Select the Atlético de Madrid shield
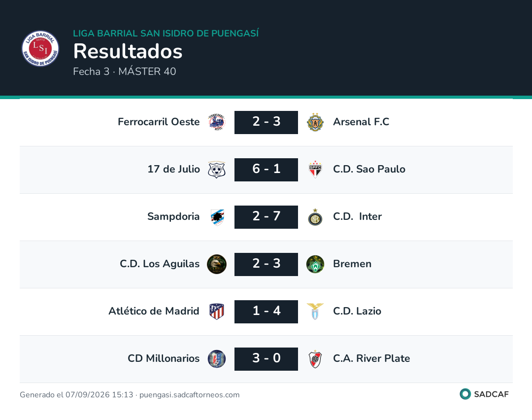The height and width of the screenshot is (420, 532). pos(217,312)
